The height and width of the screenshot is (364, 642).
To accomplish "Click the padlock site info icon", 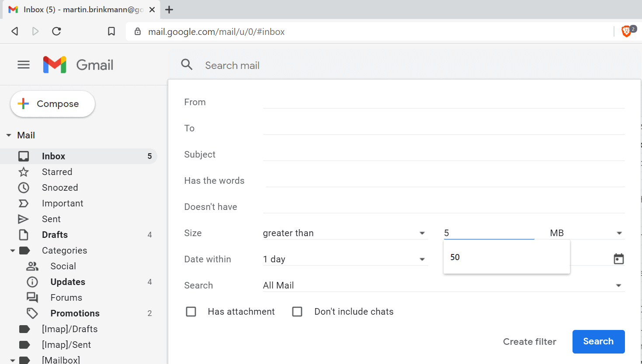I will point(138,31).
